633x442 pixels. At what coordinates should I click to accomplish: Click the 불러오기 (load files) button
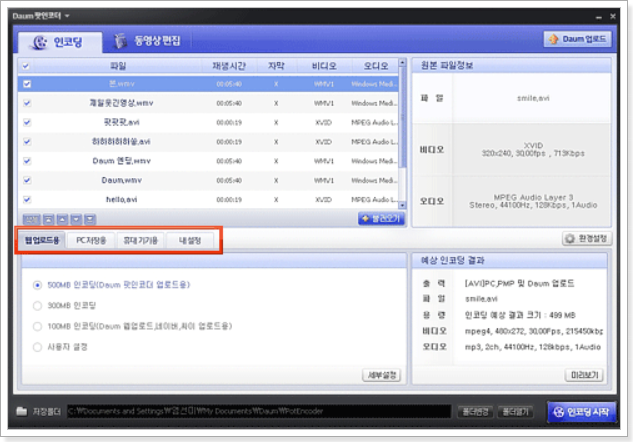coord(381,218)
